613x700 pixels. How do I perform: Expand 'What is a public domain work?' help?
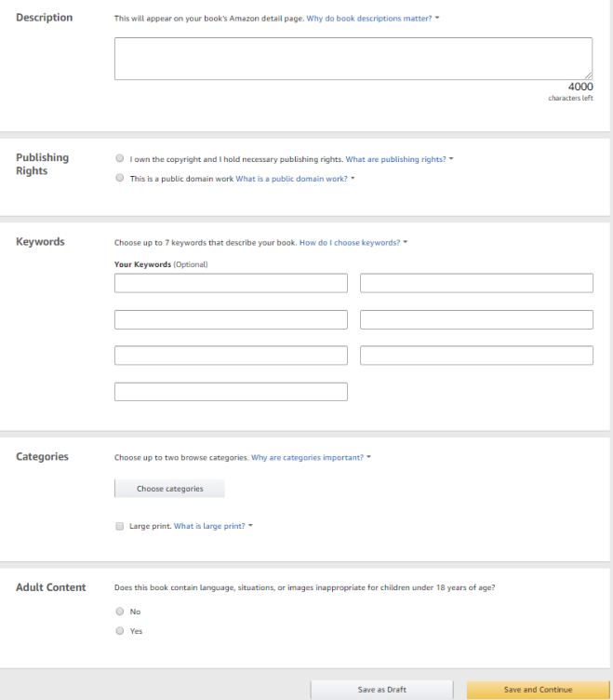point(292,179)
